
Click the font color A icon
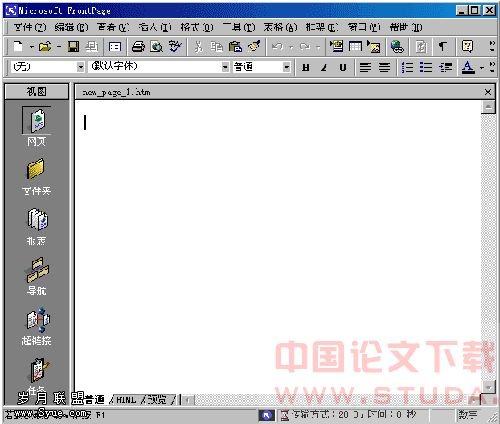(468, 68)
